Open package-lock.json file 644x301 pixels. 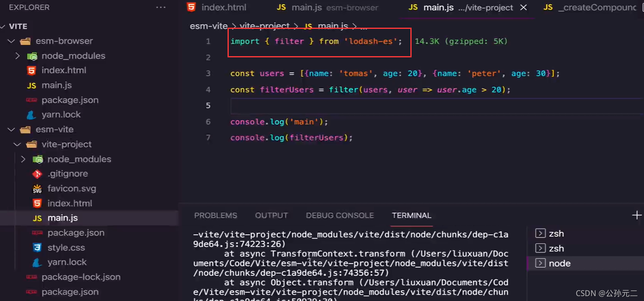[81, 277]
